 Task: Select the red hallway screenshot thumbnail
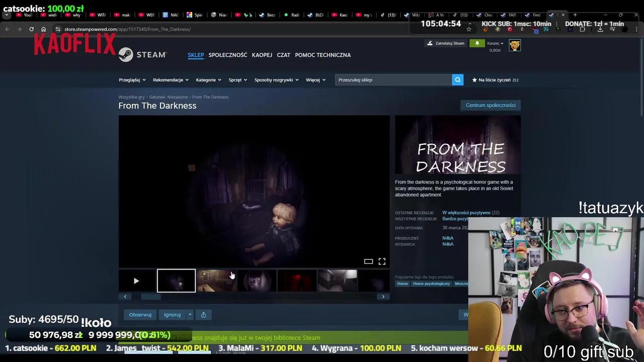297,281
